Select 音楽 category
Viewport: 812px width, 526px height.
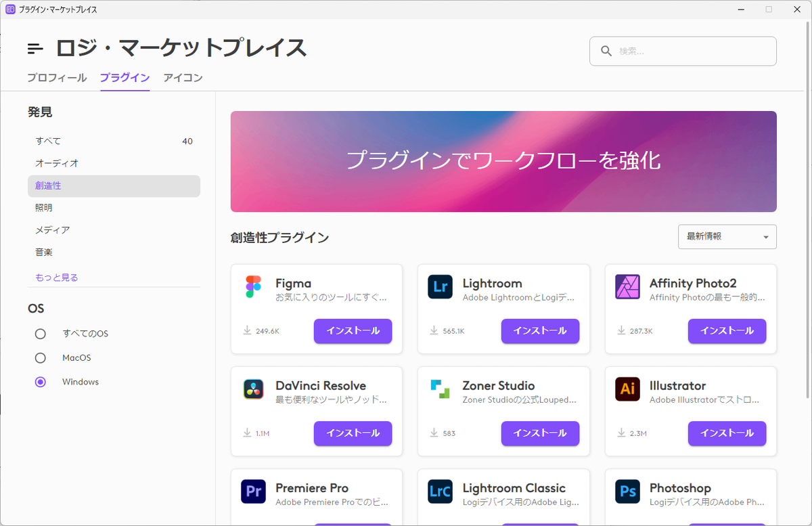click(x=114, y=253)
